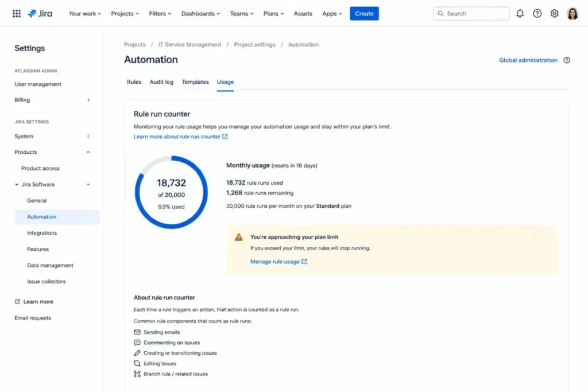Click the comment bubble icon next to Commenting on issues
This screenshot has width=588, height=392.
(137, 343)
